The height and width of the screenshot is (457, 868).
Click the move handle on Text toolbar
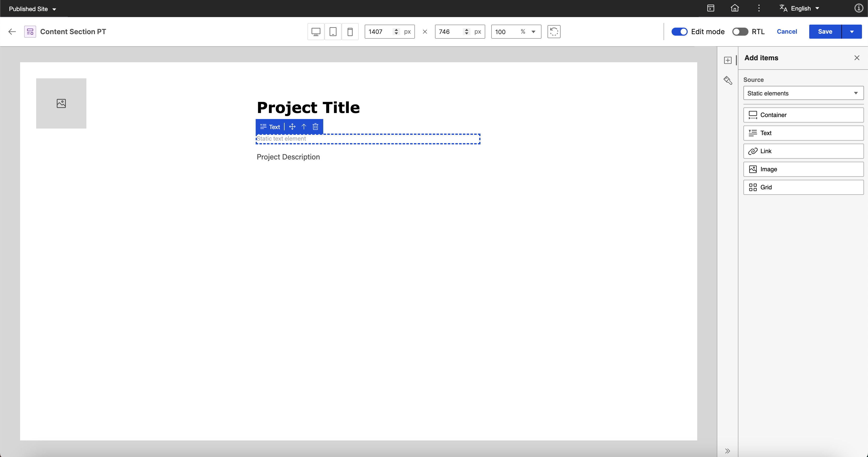(x=292, y=127)
